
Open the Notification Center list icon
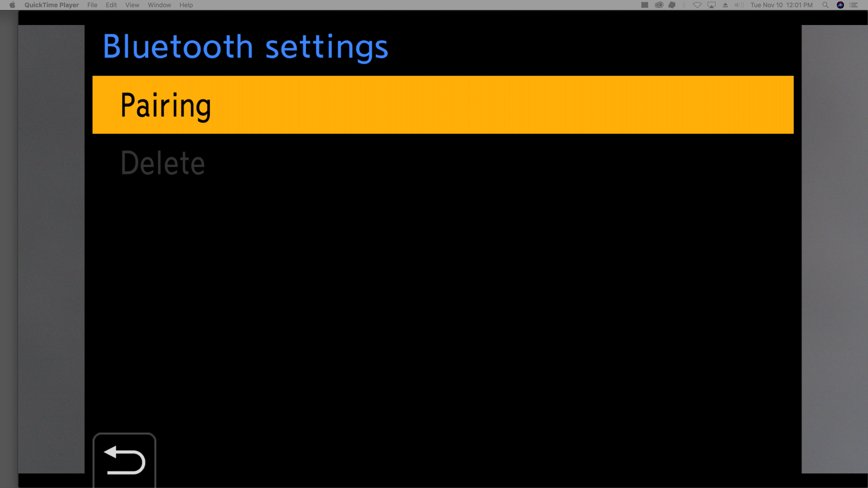854,5
